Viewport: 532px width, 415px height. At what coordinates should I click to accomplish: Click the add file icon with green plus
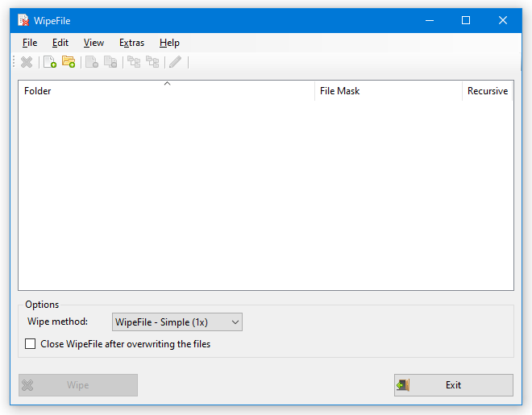pos(50,62)
